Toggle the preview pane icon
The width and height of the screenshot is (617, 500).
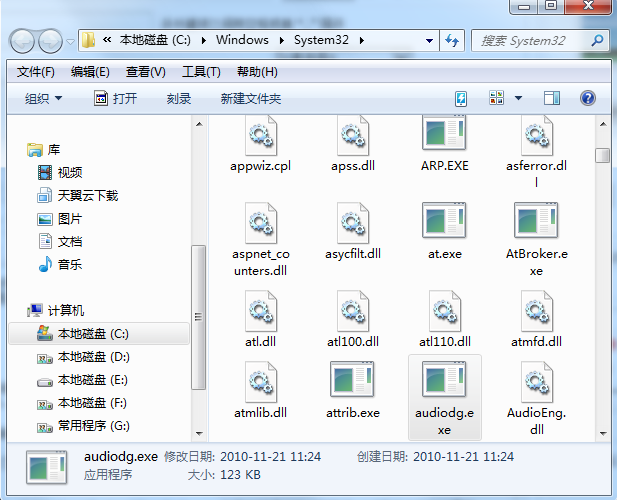pyautogui.click(x=552, y=98)
